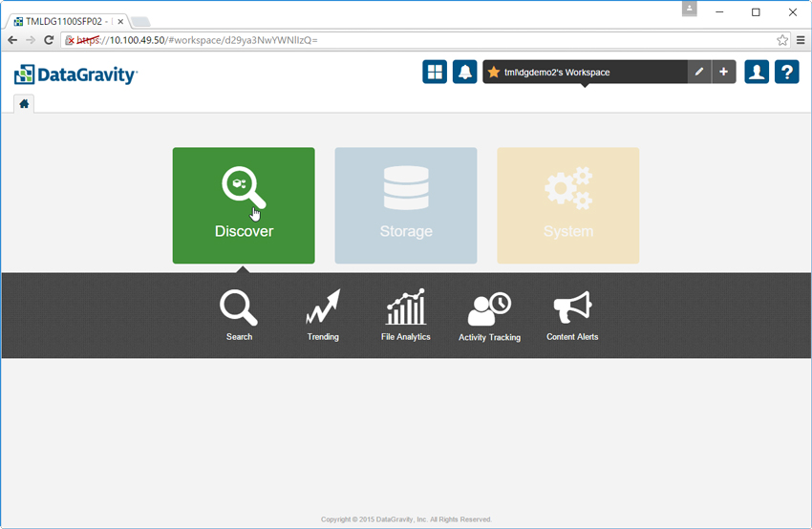Click the Chrome profile avatar button

coord(689,9)
